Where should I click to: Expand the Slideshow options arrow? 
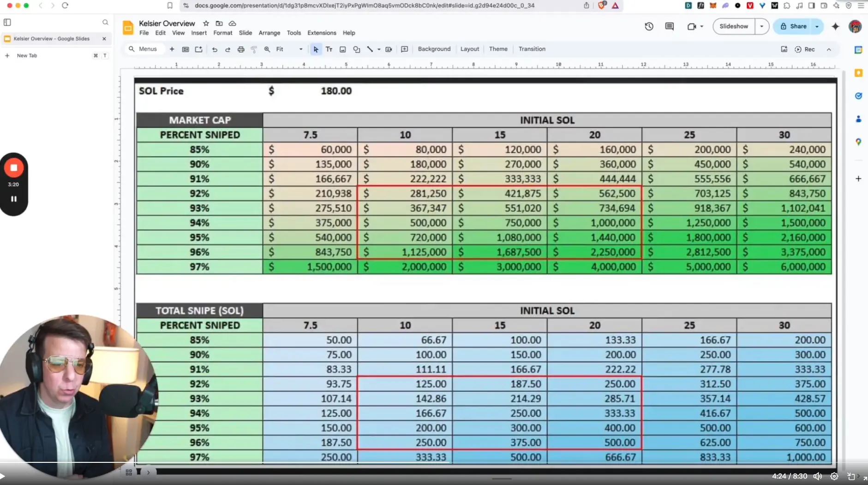(x=762, y=26)
